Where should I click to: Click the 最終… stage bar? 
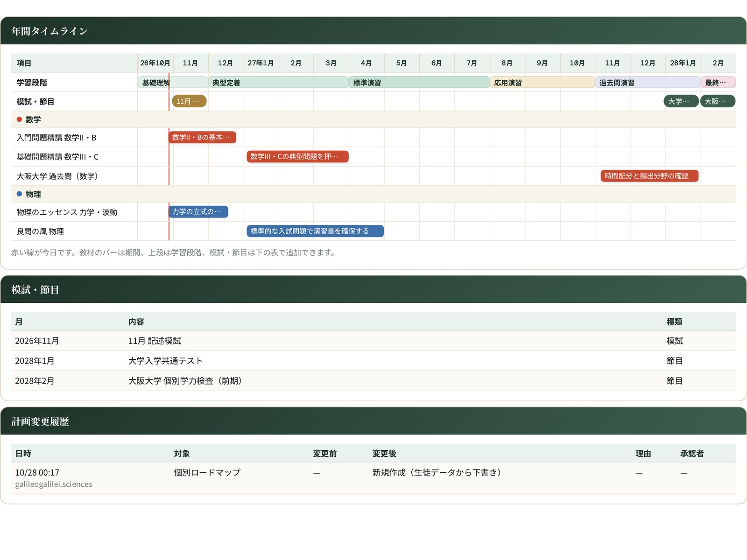(718, 83)
